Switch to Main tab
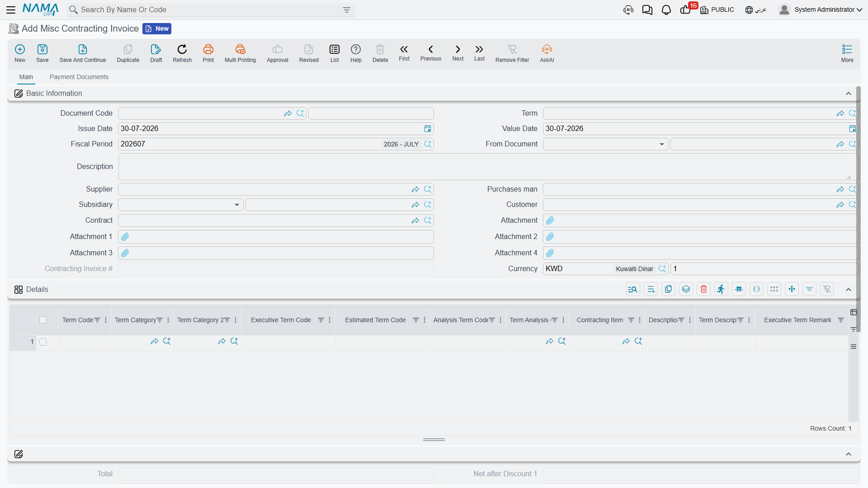 point(26,77)
